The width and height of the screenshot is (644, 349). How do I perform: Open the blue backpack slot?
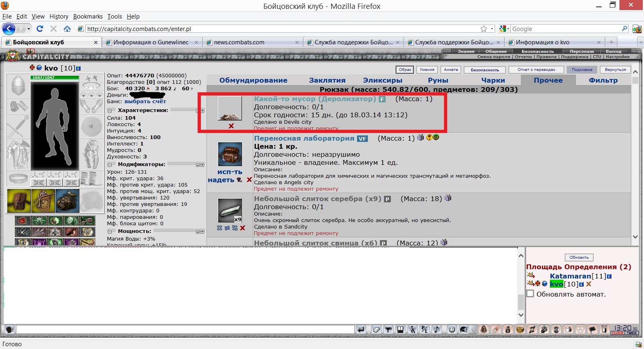[67, 201]
